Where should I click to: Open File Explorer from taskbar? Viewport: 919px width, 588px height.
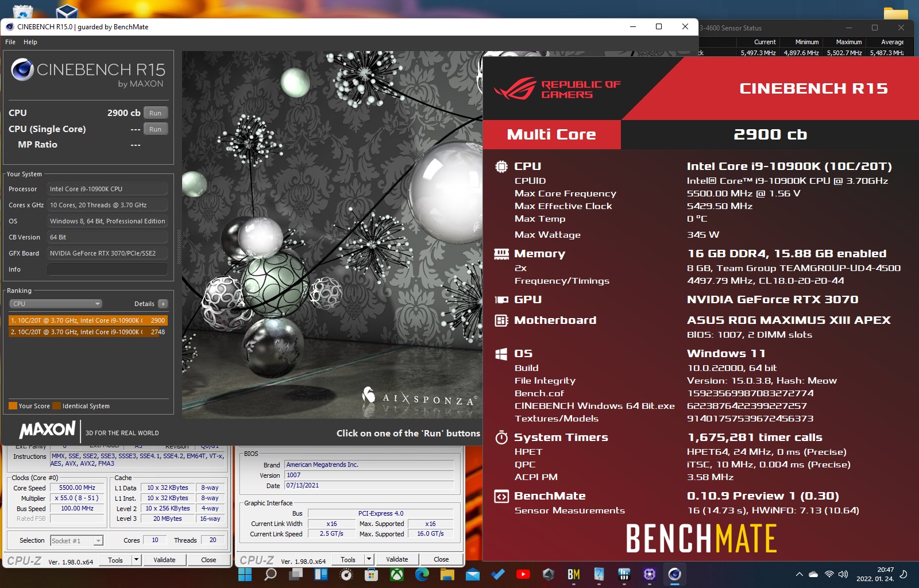point(447,574)
